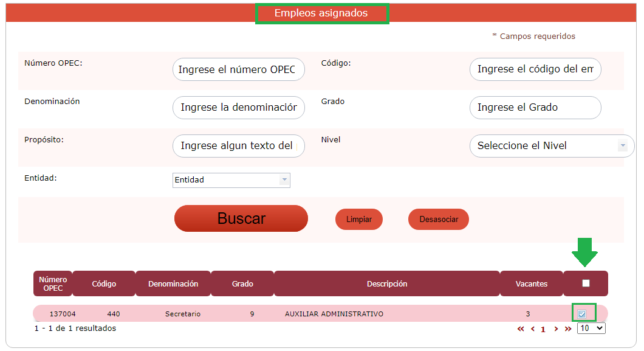This screenshot has width=644, height=351.
Task: Uncheck the row 137004 checkbox
Action: (x=582, y=314)
